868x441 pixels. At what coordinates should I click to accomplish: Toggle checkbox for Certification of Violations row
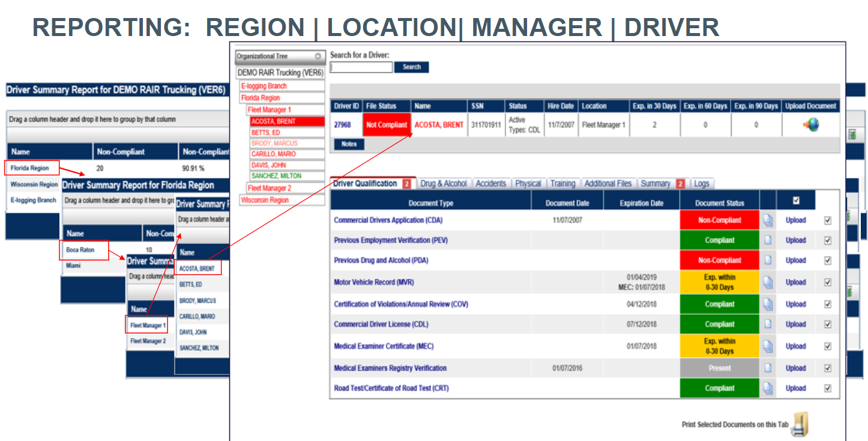click(x=828, y=304)
